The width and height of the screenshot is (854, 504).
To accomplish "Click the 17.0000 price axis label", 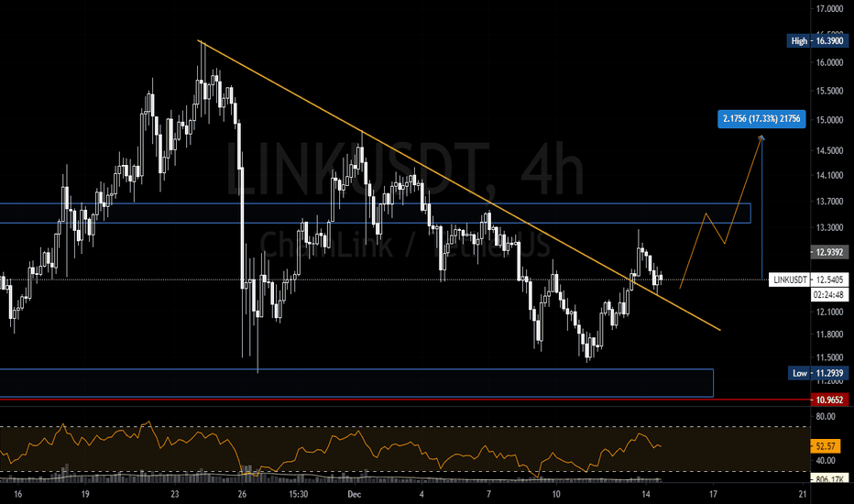I will (829, 9).
